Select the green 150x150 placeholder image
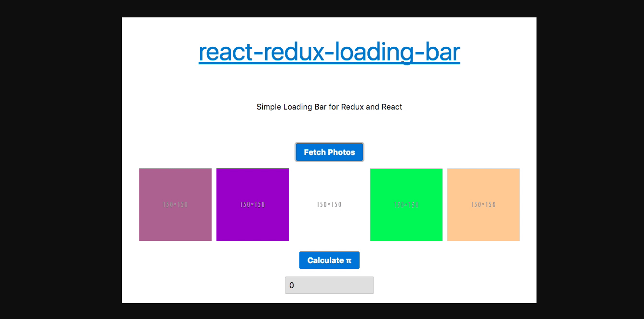The width and height of the screenshot is (644, 319). point(406,204)
